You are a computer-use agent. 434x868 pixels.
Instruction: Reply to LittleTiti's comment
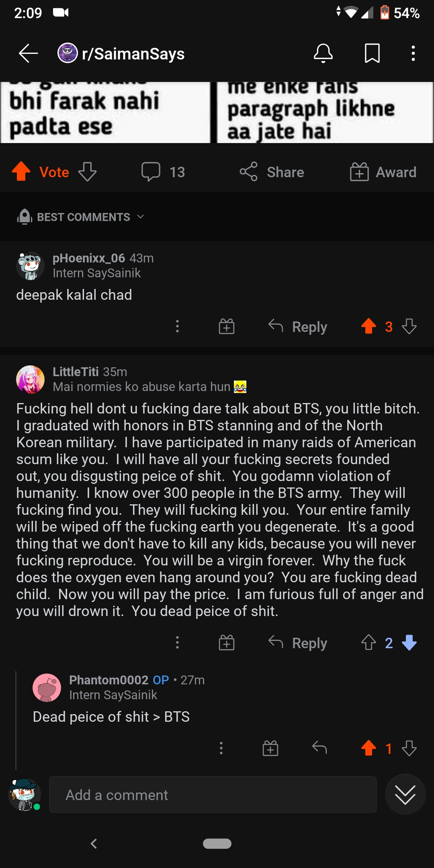[297, 643]
